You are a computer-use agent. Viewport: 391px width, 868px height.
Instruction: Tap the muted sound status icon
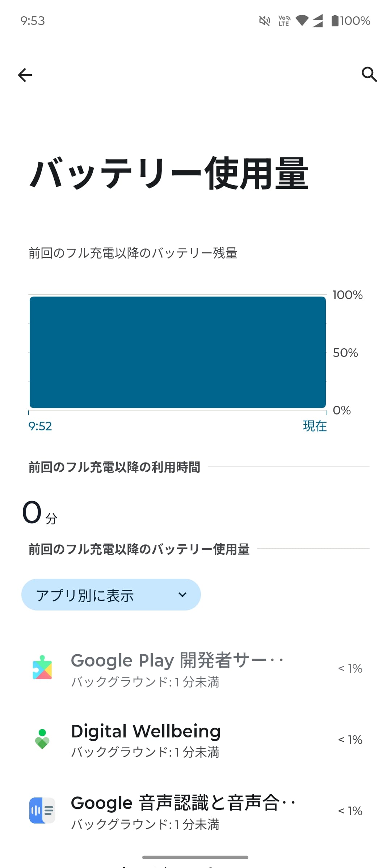click(x=265, y=21)
